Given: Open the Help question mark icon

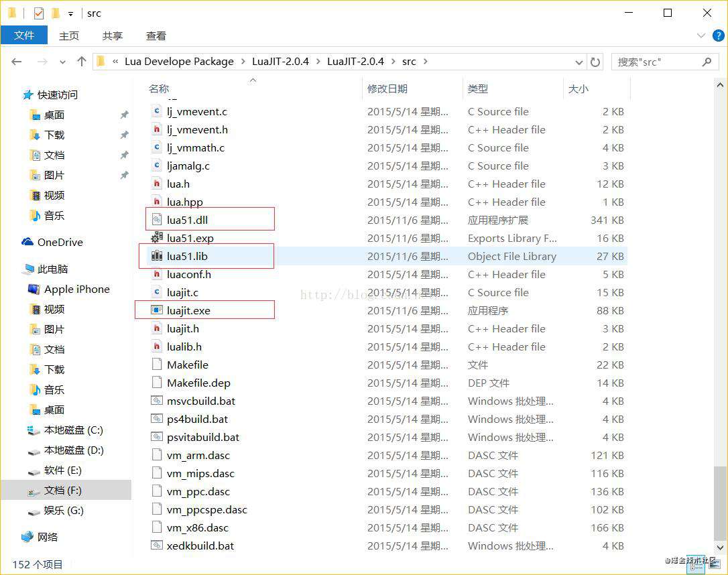Looking at the screenshot, I should [718, 36].
